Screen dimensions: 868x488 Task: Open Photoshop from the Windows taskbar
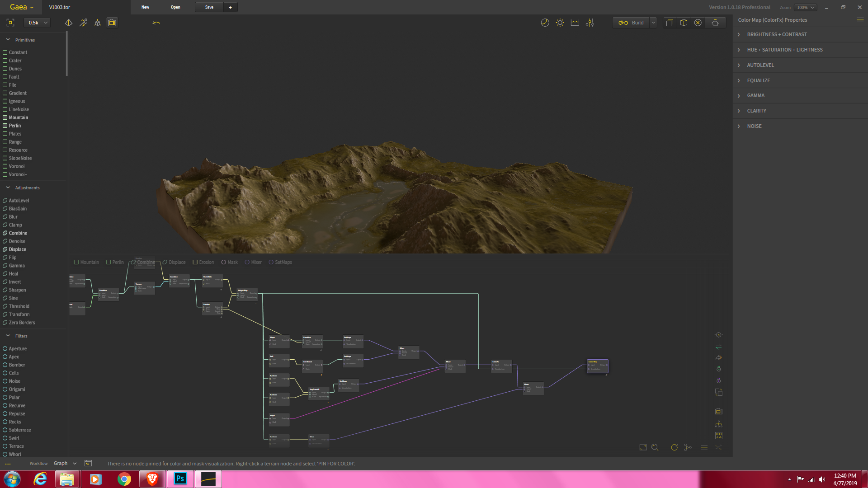tap(180, 479)
